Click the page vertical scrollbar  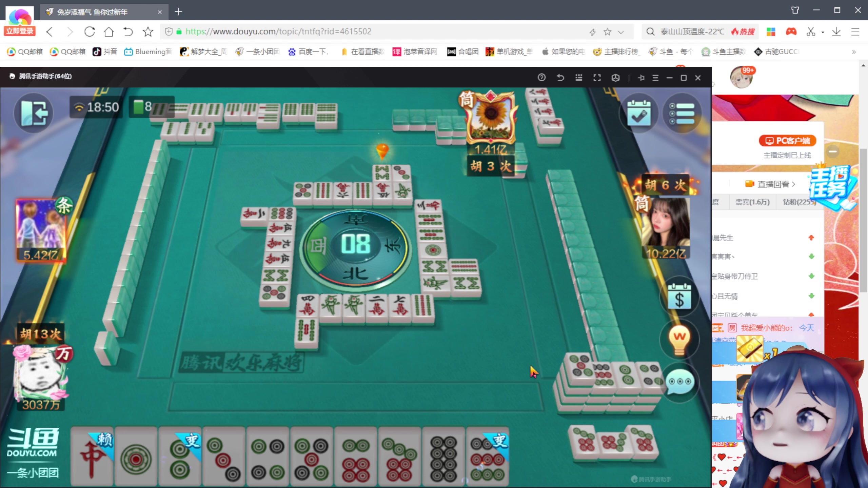click(863, 220)
